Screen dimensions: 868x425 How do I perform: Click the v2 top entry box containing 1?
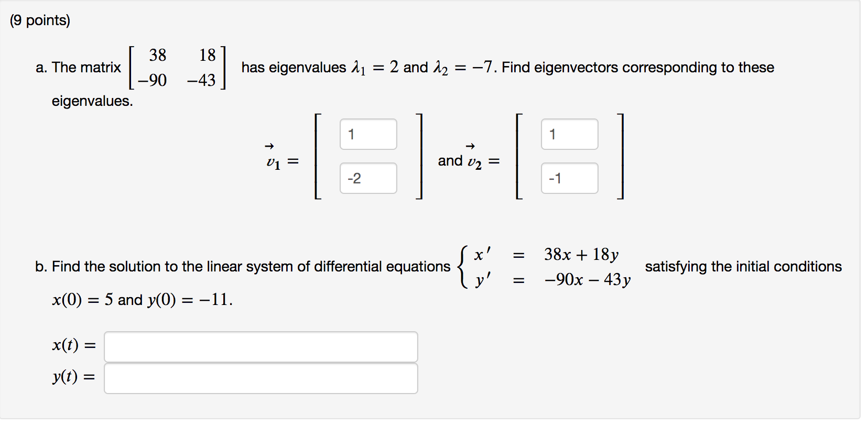[569, 134]
